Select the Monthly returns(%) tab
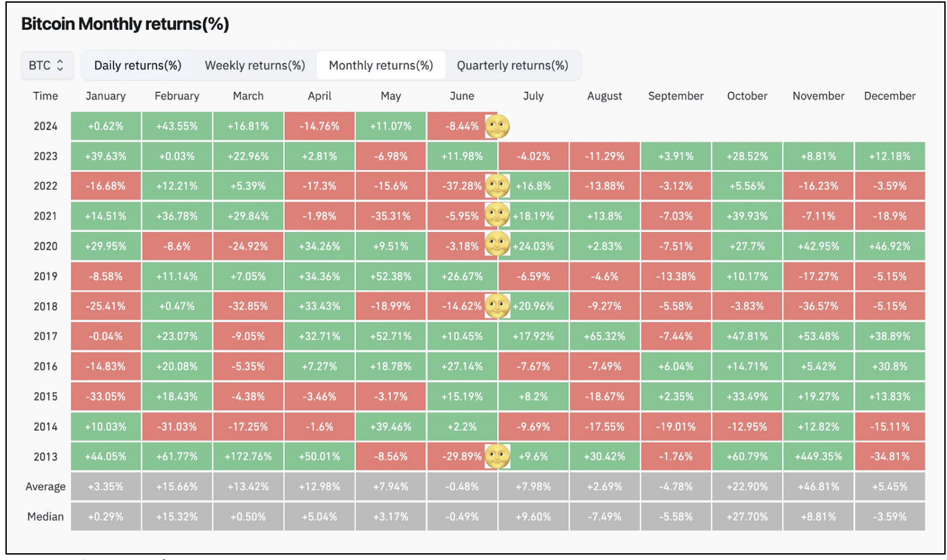Screen dimensions: 947x560 (x=381, y=66)
